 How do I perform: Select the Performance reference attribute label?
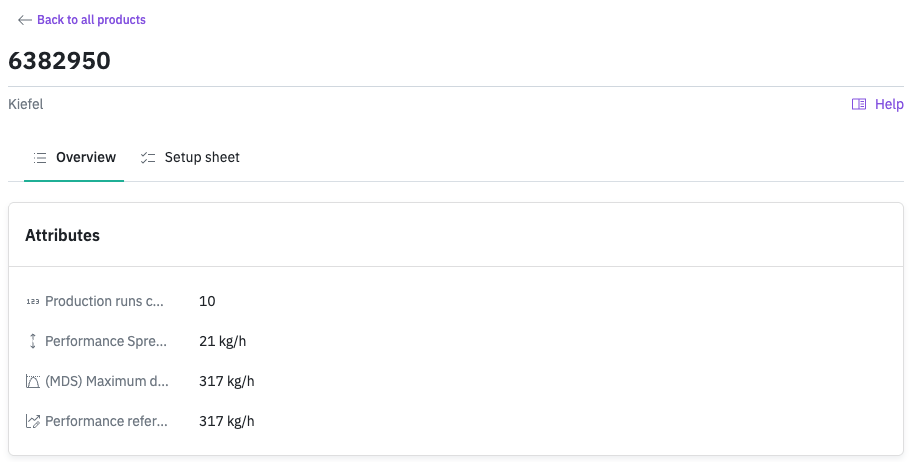(106, 422)
